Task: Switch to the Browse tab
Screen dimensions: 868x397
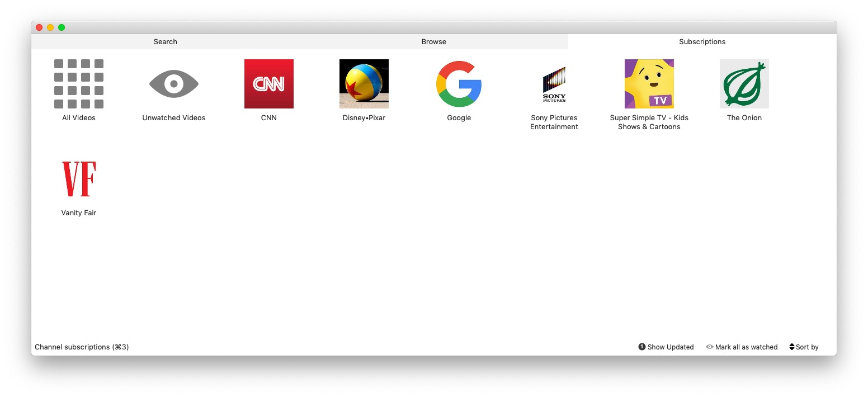Action: (434, 41)
